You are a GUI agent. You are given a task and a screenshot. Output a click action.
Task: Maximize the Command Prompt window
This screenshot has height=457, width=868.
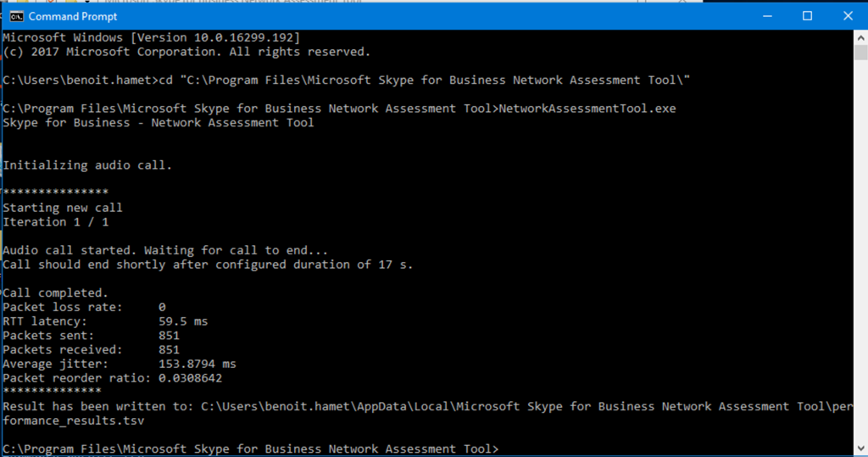pos(807,16)
